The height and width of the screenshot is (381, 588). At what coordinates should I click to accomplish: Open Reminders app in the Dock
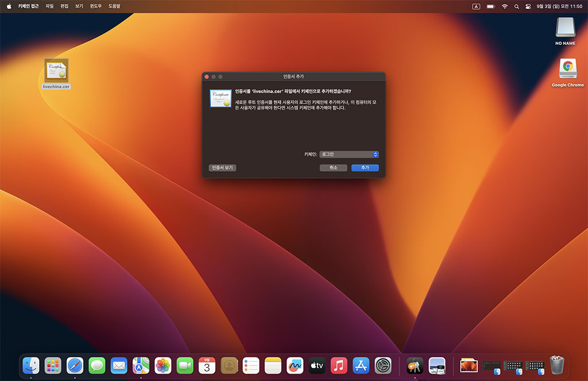[x=251, y=365]
